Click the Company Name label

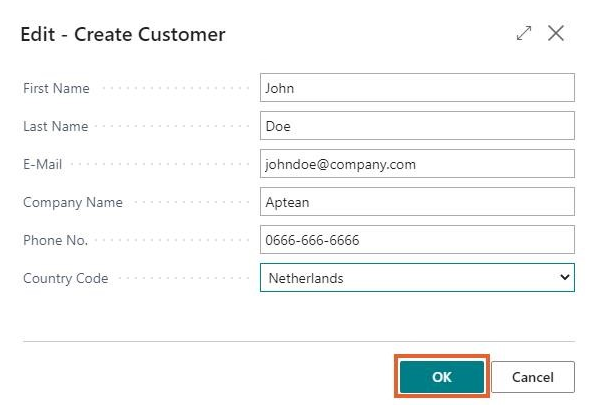[73, 202]
